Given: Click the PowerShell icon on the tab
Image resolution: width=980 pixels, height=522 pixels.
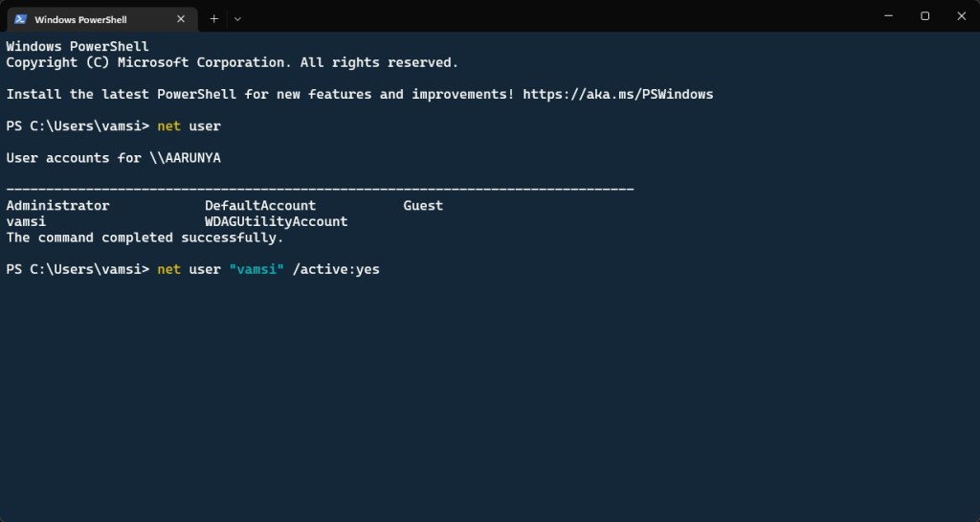Looking at the screenshot, I should (19, 18).
